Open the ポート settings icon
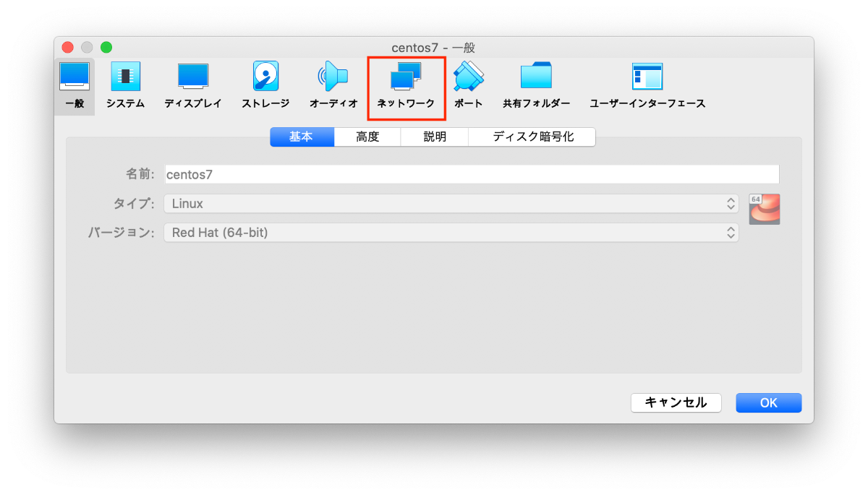868x495 pixels. pos(468,86)
